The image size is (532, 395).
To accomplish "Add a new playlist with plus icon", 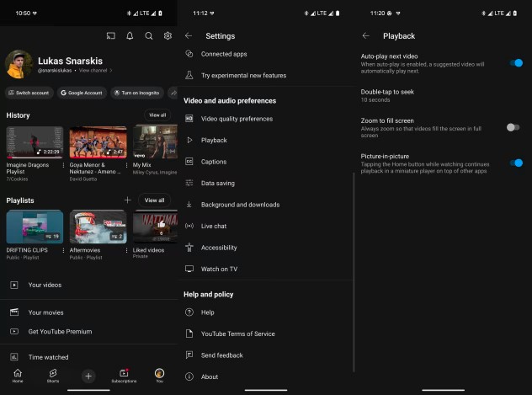I will [127, 200].
